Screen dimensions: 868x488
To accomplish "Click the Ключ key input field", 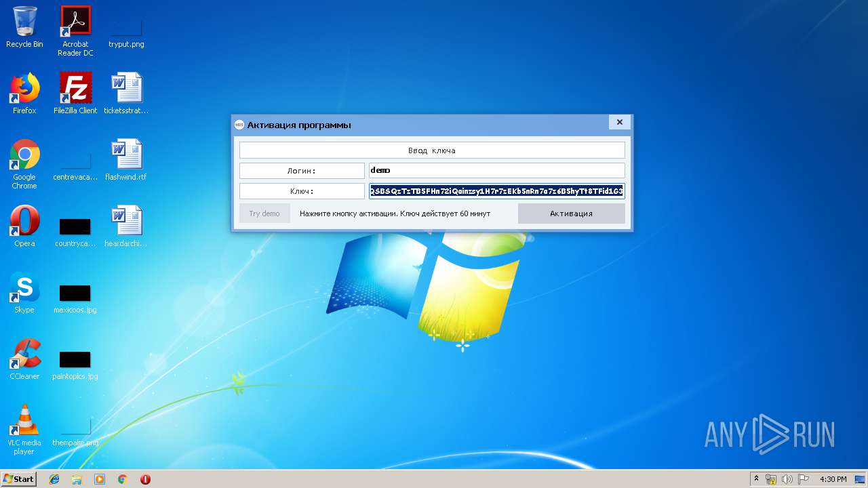I will [x=496, y=191].
